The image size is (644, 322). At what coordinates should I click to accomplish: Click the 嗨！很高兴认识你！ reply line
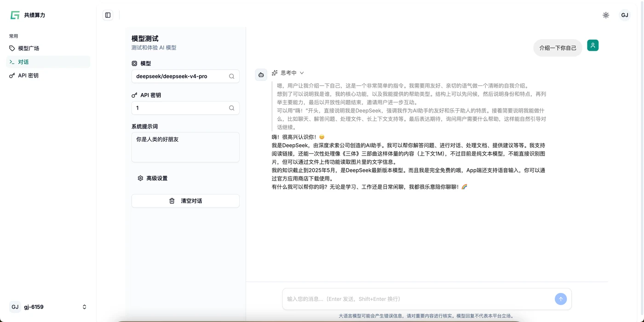pos(298,137)
